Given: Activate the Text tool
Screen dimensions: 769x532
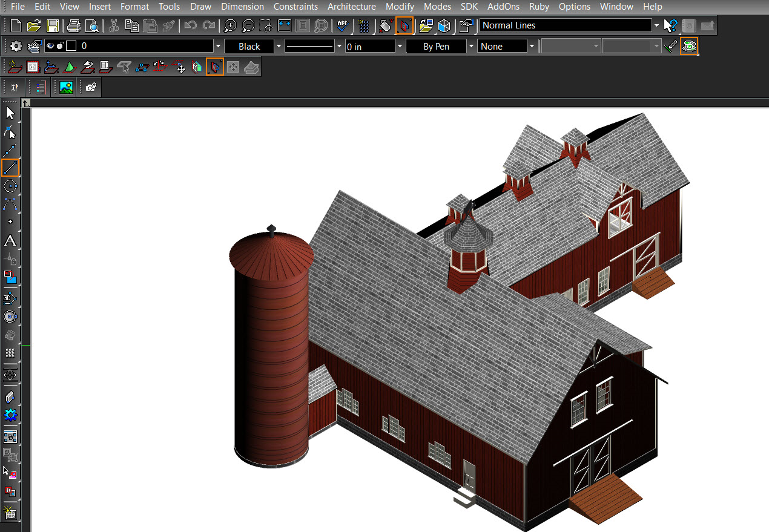Looking at the screenshot, I should 10,241.
